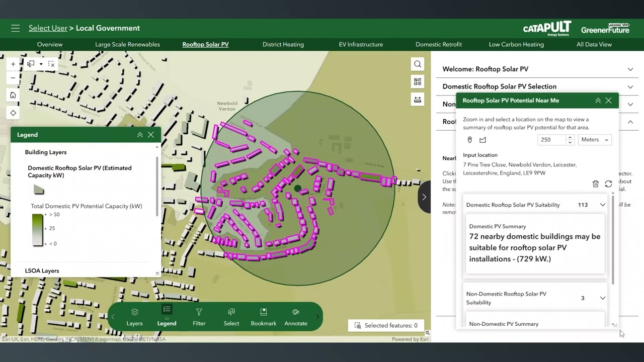This screenshot has width=644, height=362.
Task: Refresh the near me results
Action: [x=608, y=184]
